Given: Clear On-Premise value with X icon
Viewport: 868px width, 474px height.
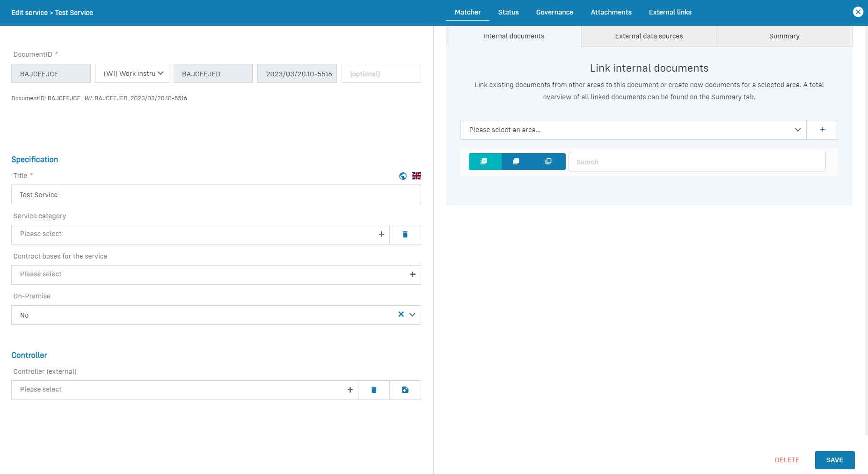Looking at the screenshot, I should [x=401, y=315].
